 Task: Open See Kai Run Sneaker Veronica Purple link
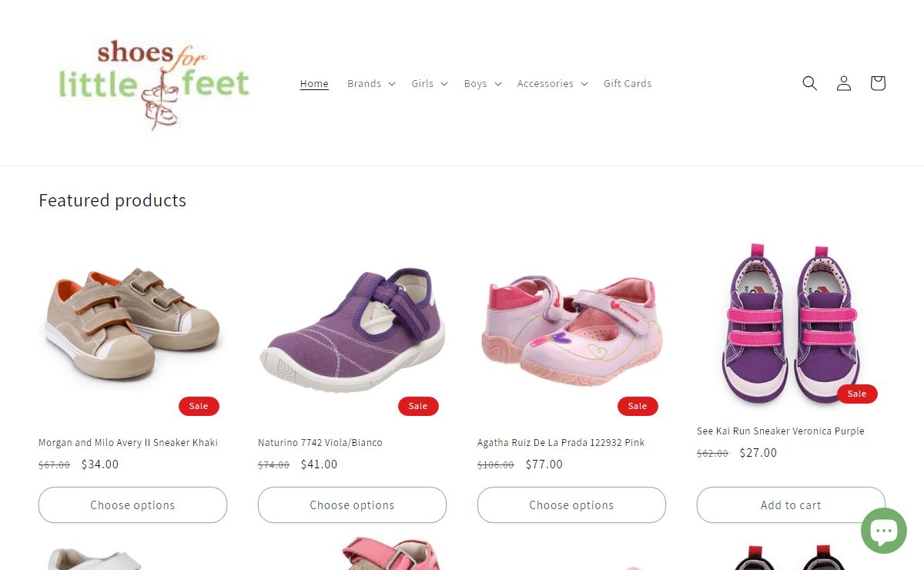781,431
